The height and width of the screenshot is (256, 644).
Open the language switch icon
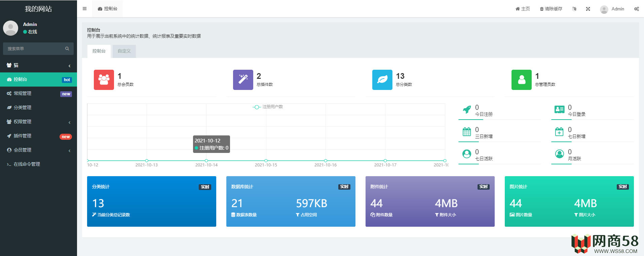pyautogui.click(x=574, y=9)
